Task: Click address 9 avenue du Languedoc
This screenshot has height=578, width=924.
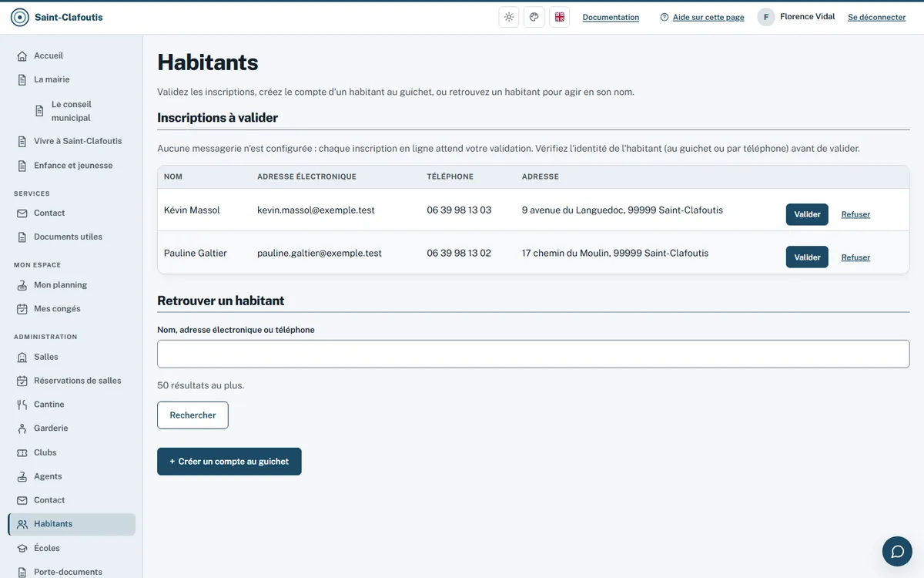Action: [622, 210]
